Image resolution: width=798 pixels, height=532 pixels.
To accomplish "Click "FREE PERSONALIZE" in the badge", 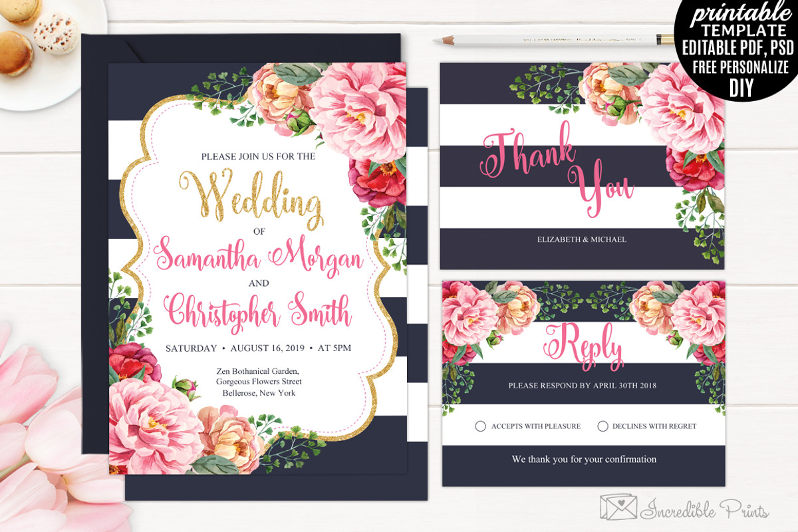I will (741, 66).
